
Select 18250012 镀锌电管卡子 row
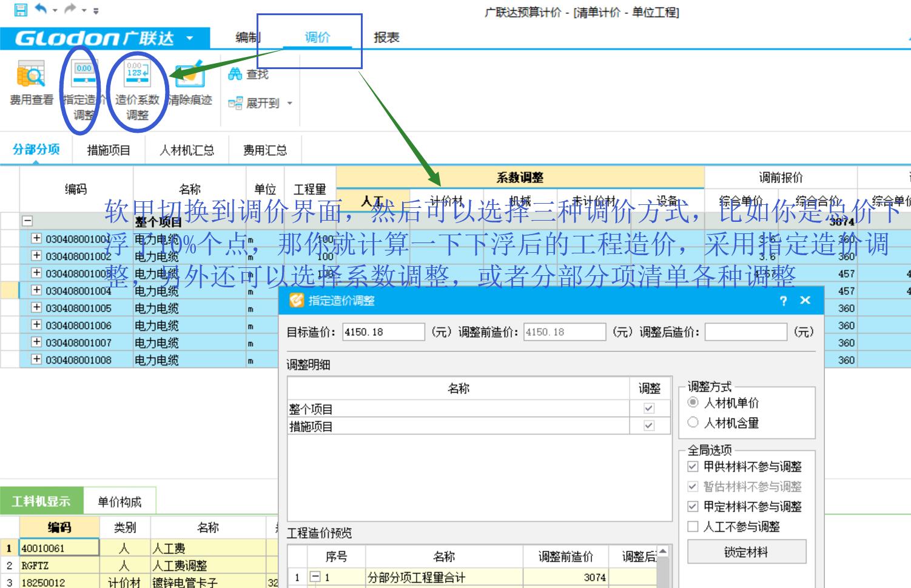click(140, 582)
